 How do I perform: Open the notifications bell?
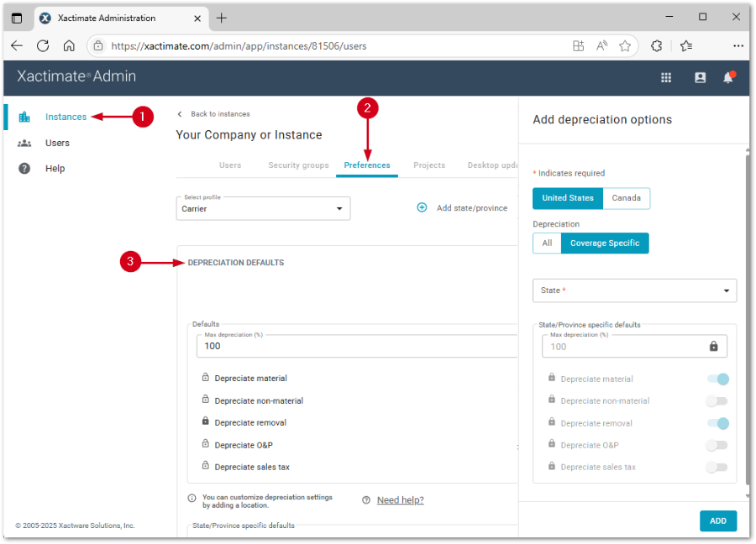point(728,77)
